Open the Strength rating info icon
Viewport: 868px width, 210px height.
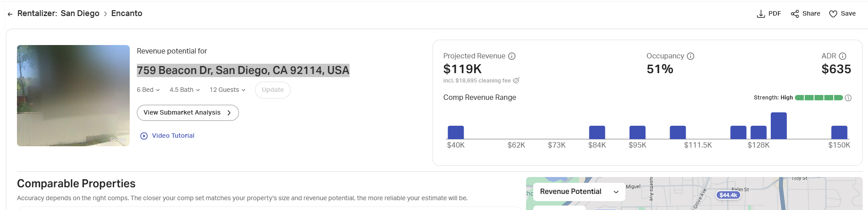pos(848,98)
